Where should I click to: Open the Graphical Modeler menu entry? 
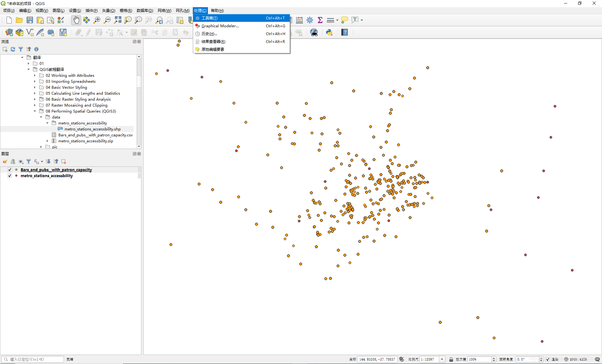point(220,26)
